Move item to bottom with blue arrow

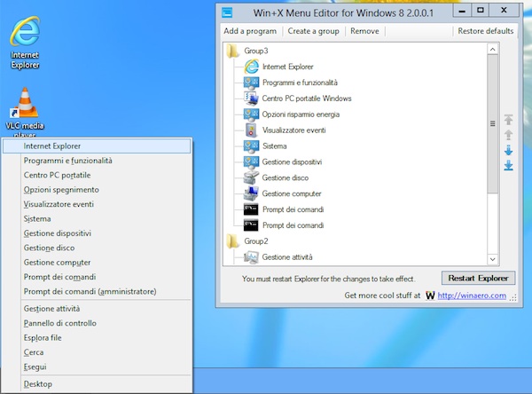click(x=508, y=165)
